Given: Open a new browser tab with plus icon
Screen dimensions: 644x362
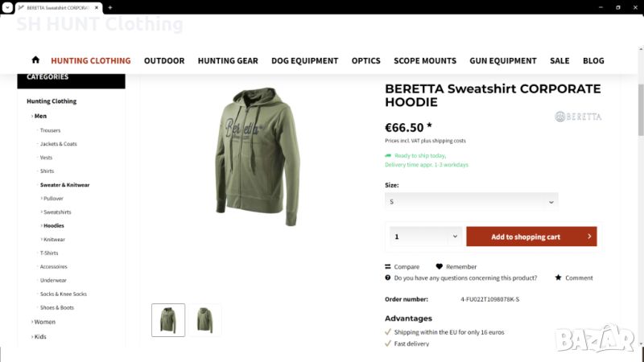Looking at the screenshot, I should coord(110,7).
